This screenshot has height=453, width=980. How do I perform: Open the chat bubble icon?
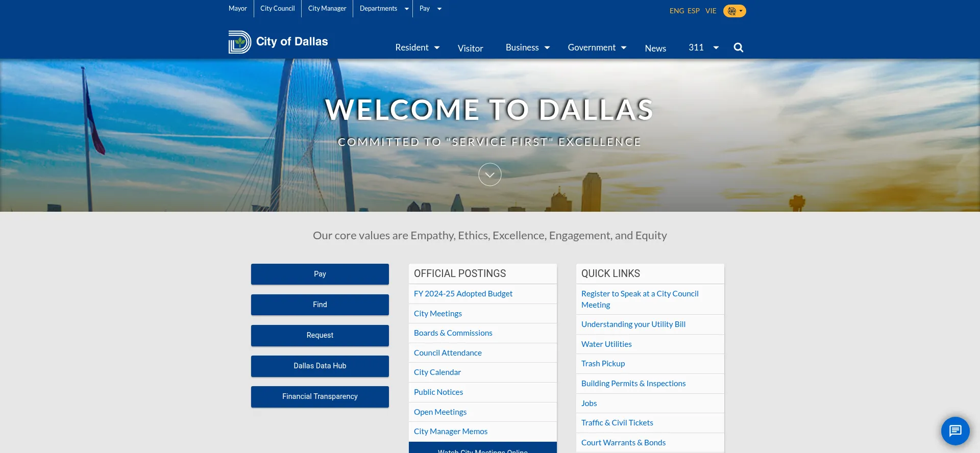click(x=955, y=431)
